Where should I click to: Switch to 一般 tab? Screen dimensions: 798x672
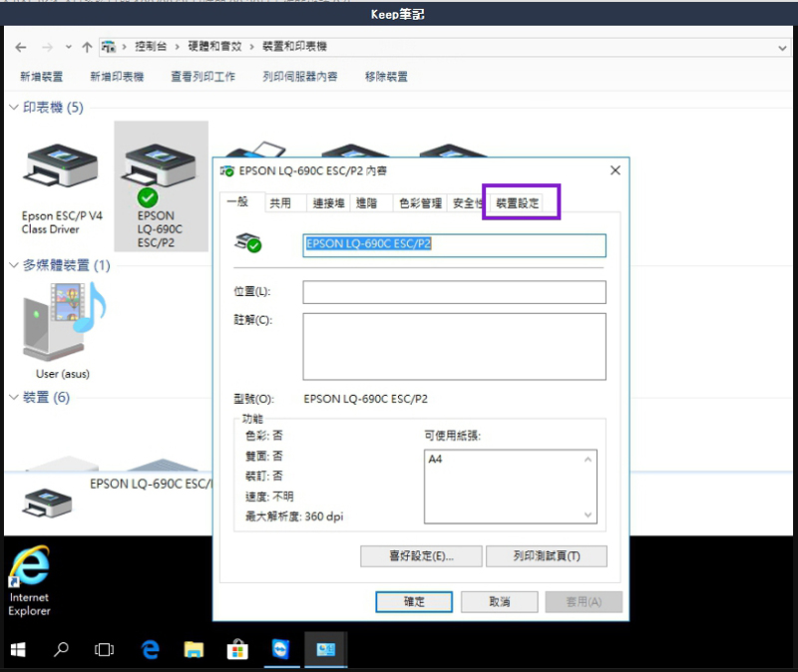point(237,202)
